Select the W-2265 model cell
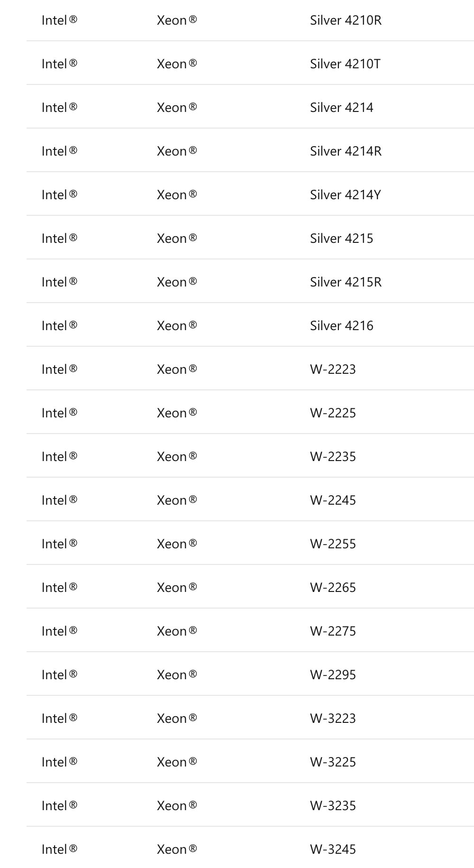The height and width of the screenshot is (868, 474). coord(333,588)
